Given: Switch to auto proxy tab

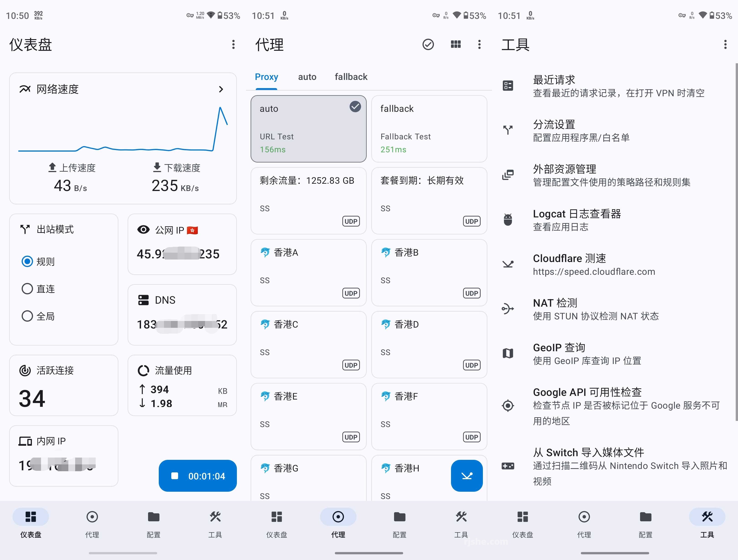Looking at the screenshot, I should [307, 76].
